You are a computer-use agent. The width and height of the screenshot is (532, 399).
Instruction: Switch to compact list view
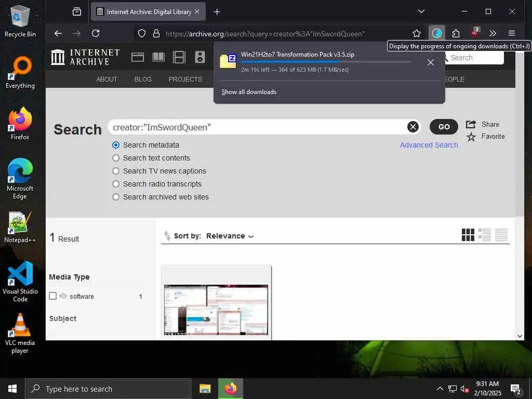501,235
